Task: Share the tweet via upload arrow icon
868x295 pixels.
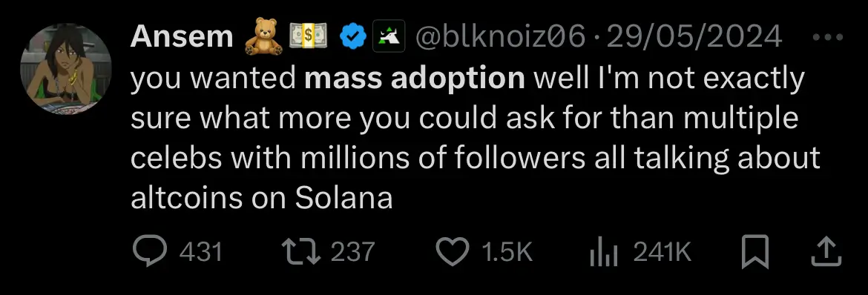Action: coord(826,251)
